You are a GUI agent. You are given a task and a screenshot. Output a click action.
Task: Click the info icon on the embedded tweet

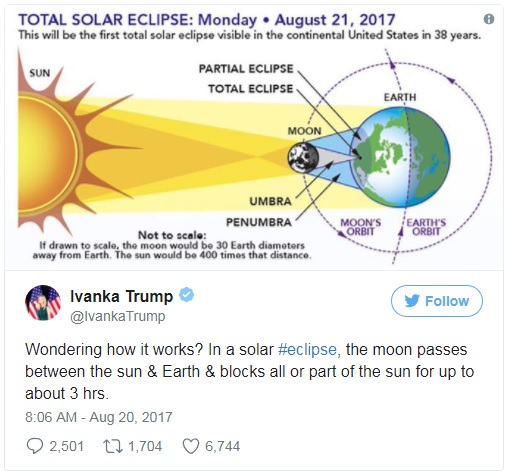[x=489, y=19]
